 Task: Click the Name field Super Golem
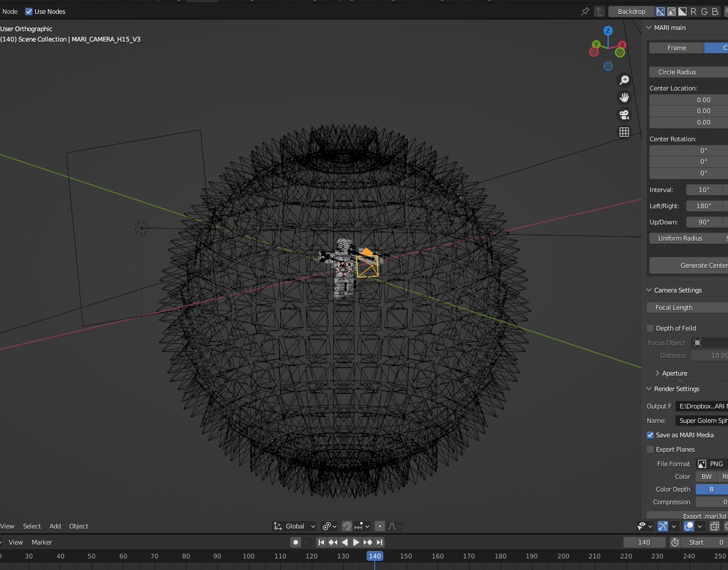click(x=702, y=421)
